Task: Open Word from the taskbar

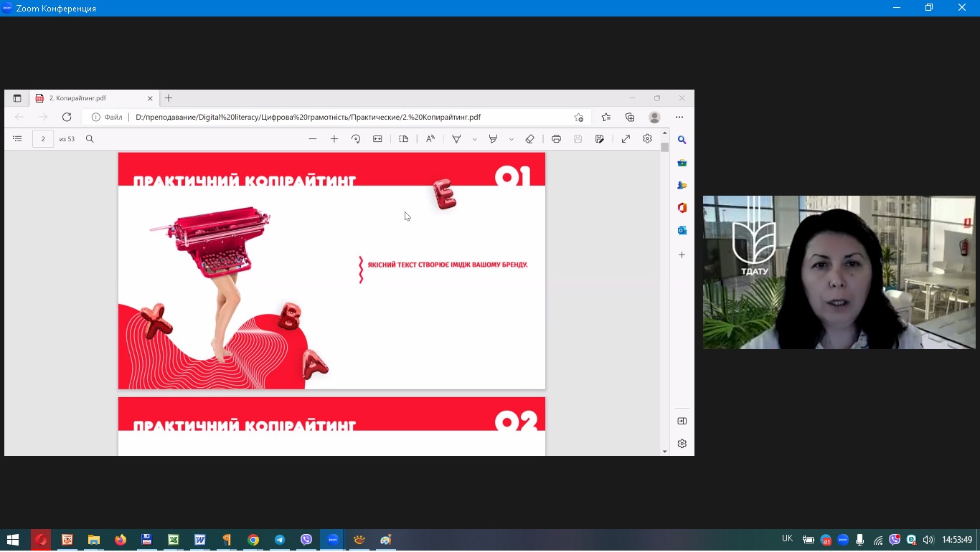Action: pyautogui.click(x=200, y=540)
